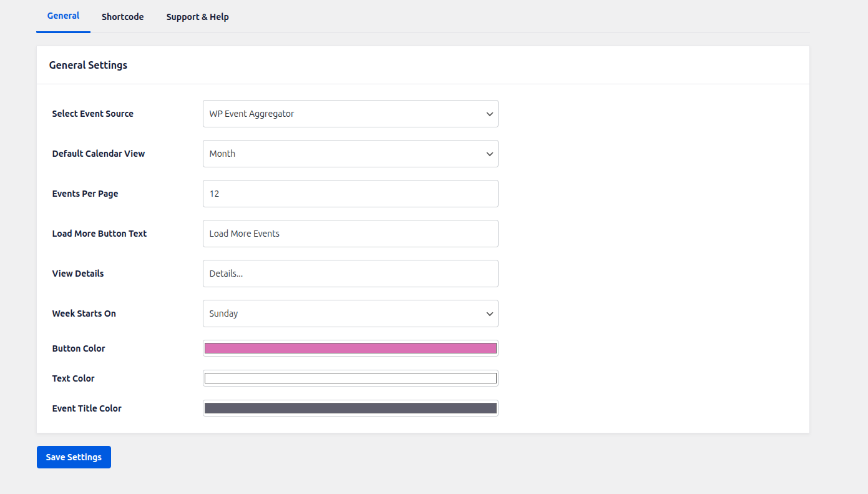The image size is (868, 494).
Task: Open the Default Calendar View dropdown
Action: 350,154
